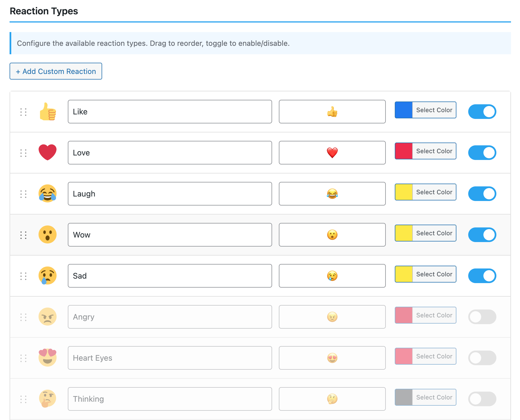This screenshot has height=420, width=520.
Task: Click the emoji field in Love row
Action: click(x=332, y=153)
